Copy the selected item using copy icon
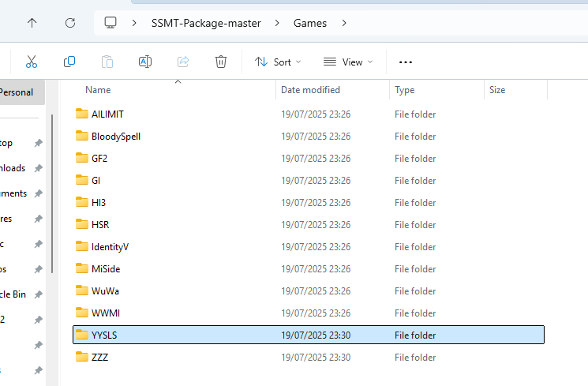 click(69, 62)
